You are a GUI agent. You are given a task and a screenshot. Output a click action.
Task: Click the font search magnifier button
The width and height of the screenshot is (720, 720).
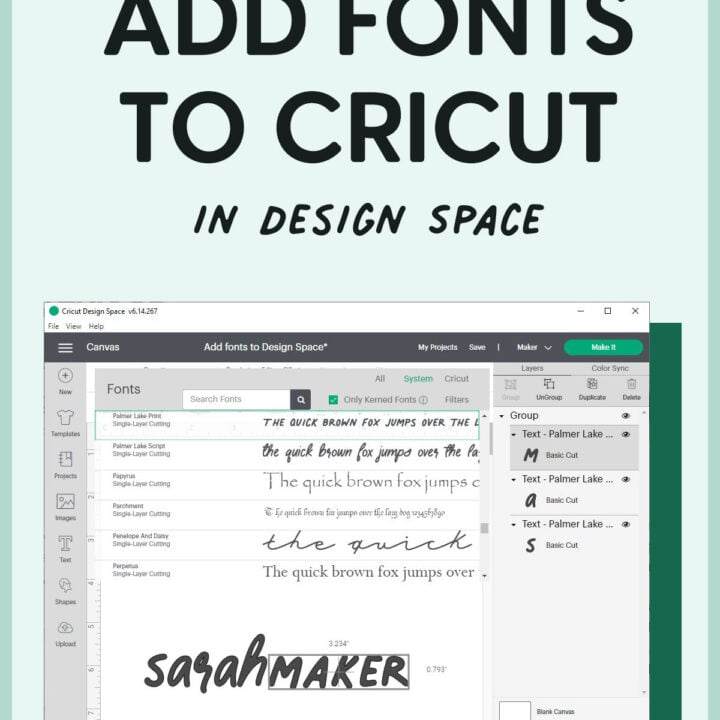pos(301,399)
